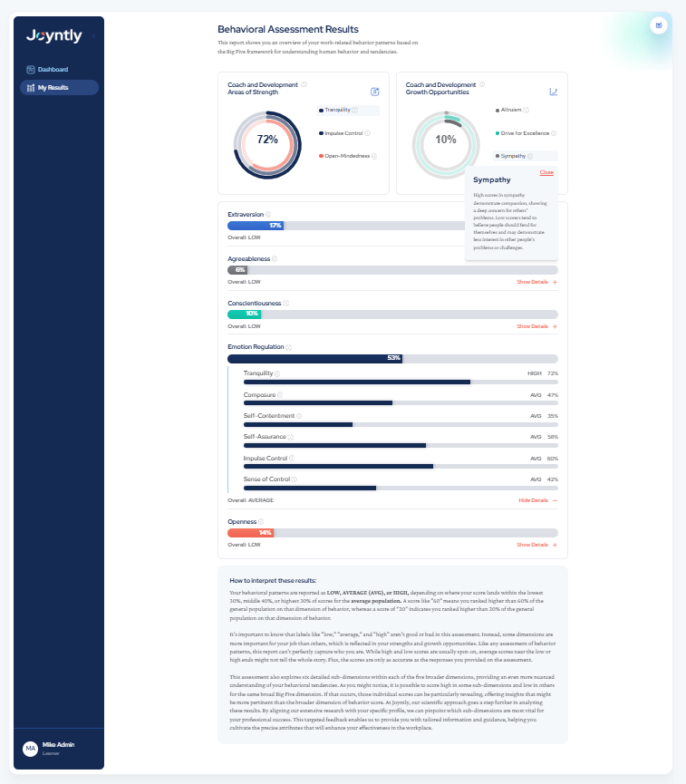The image size is (686, 784).
Task: Click the info icon next to Extraversion
Action: (268, 215)
